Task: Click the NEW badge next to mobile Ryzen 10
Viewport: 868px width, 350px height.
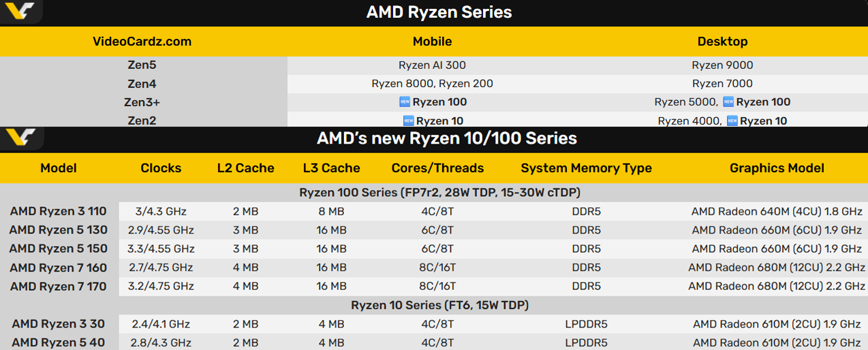Action: [x=408, y=121]
